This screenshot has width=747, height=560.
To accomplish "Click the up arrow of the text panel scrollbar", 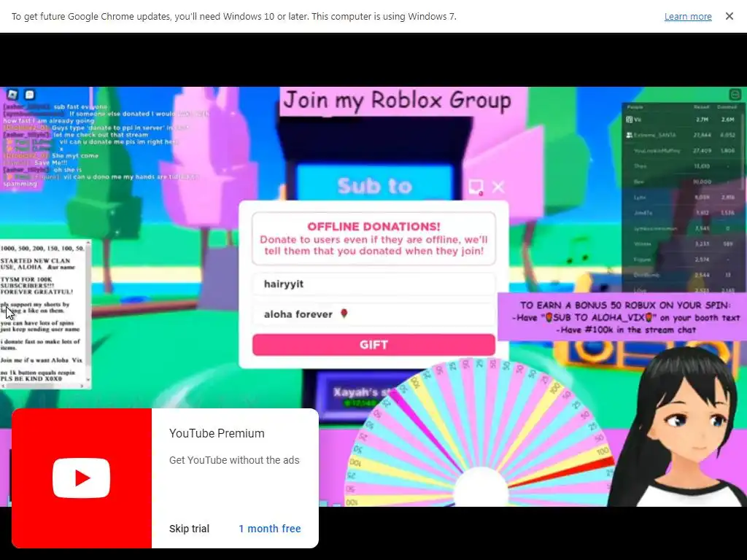I will pyautogui.click(x=88, y=243).
